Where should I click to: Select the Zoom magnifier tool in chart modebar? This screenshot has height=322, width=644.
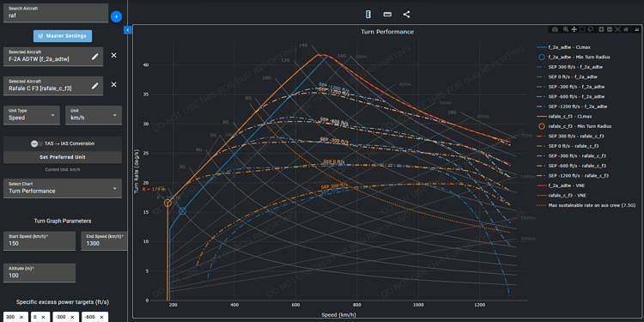(x=566, y=29)
